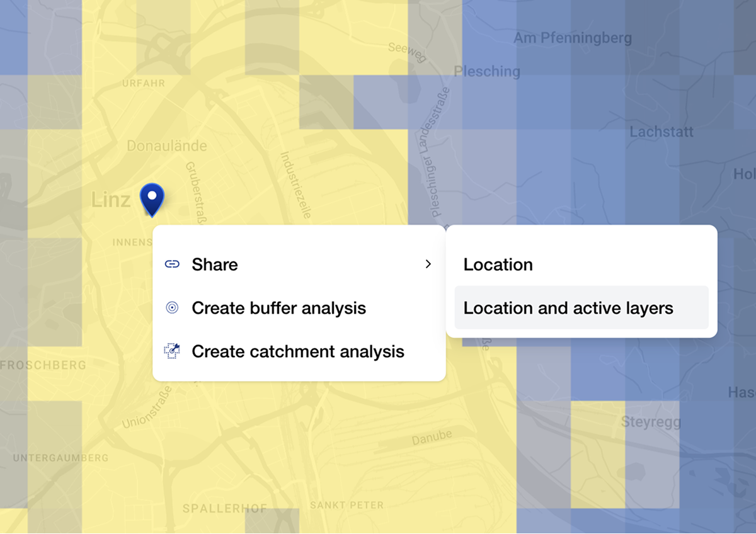This screenshot has width=756, height=534.
Task: Click the SANKT PETER district label
Action: (x=346, y=505)
